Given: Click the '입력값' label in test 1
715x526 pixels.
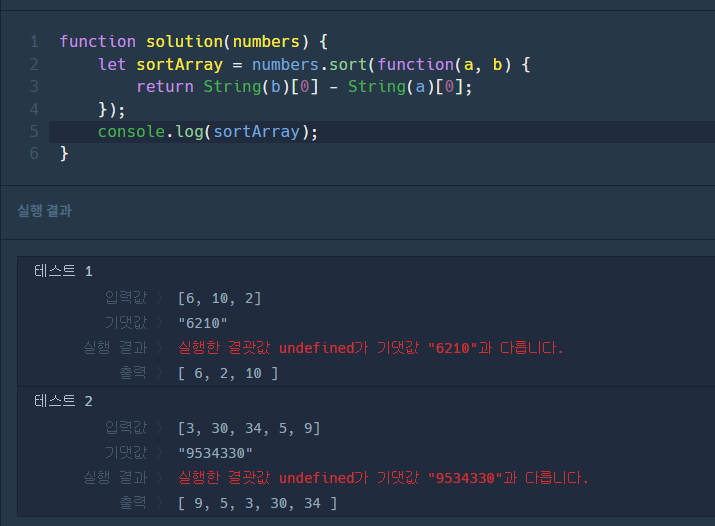Looking at the screenshot, I should coord(126,298).
